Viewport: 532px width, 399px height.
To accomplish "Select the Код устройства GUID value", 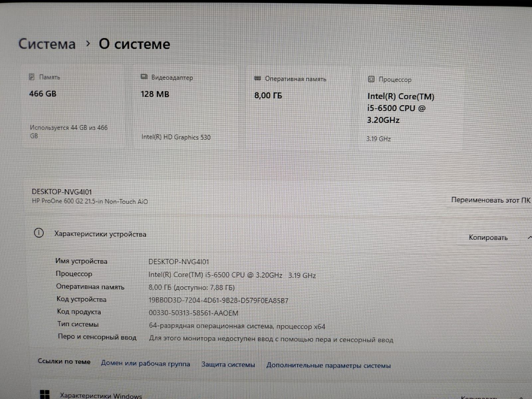I will click(218, 301).
